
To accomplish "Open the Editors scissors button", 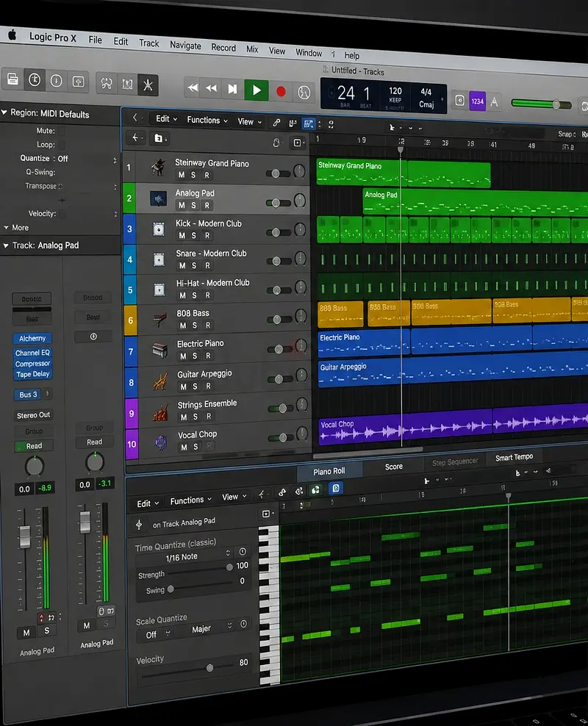I will 148,85.
